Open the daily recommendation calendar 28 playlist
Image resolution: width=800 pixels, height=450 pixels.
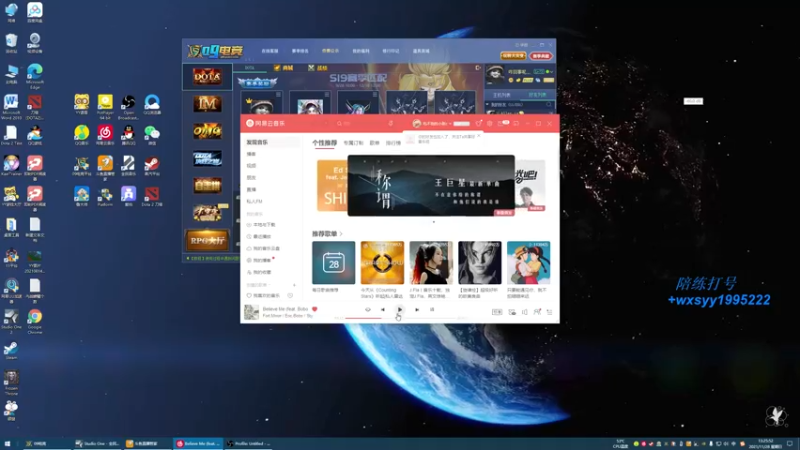[x=334, y=263]
